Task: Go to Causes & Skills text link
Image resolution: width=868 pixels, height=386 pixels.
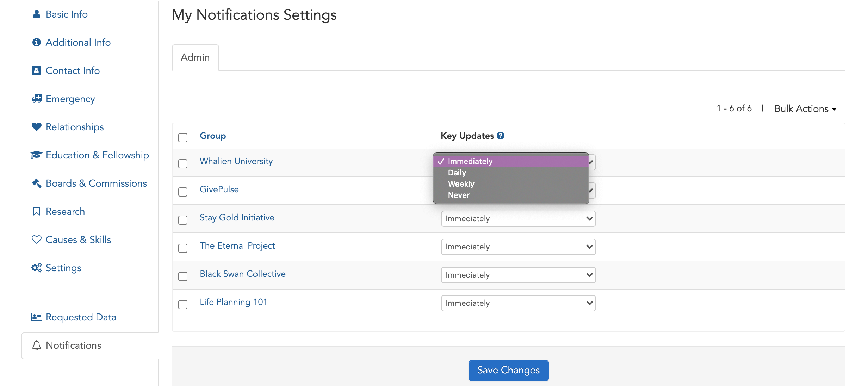Action: coord(78,239)
